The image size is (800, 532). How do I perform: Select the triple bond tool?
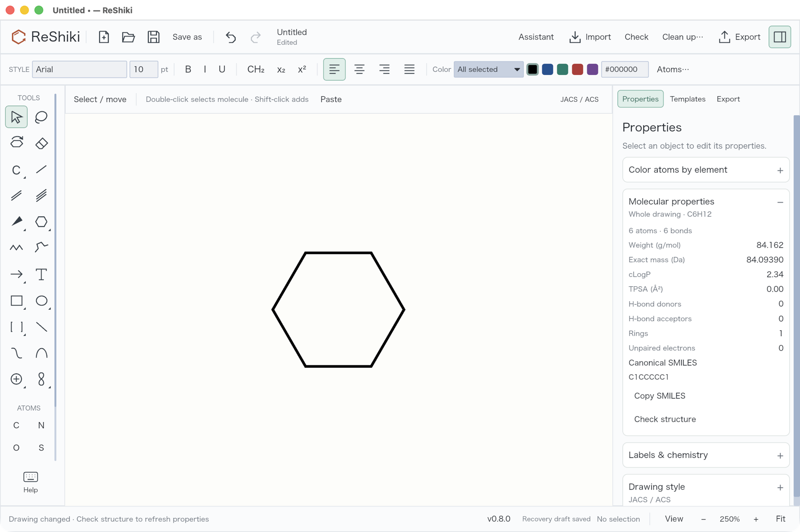click(41, 195)
